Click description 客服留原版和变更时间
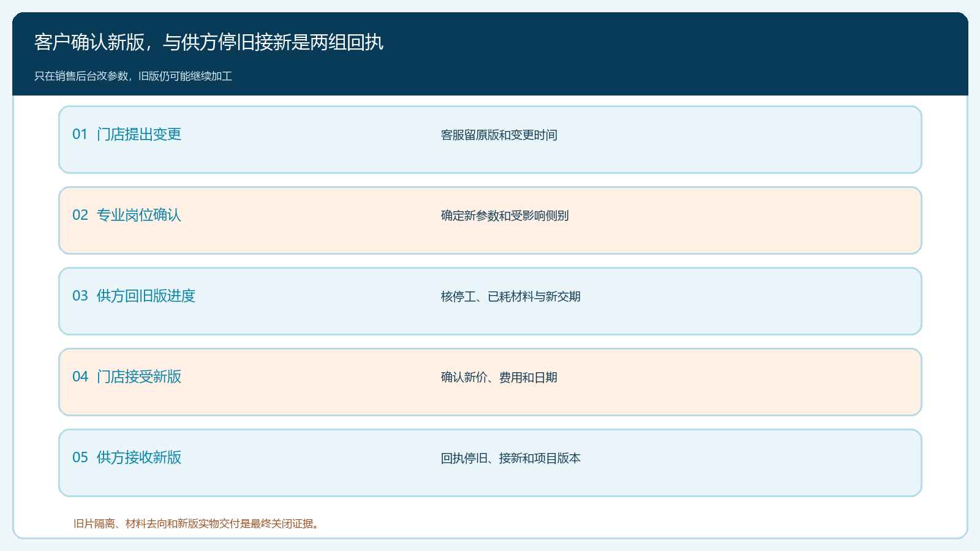 pyautogui.click(x=499, y=135)
